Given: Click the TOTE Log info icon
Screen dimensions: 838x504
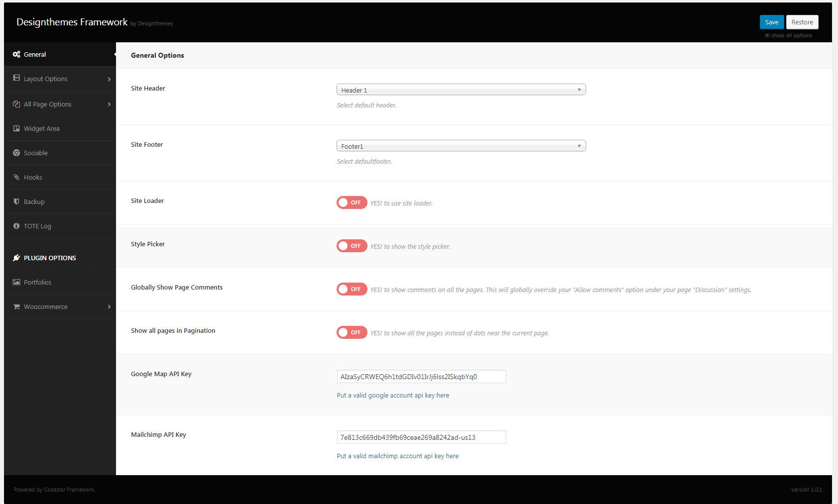Looking at the screenshot, I should pos(16,226).
